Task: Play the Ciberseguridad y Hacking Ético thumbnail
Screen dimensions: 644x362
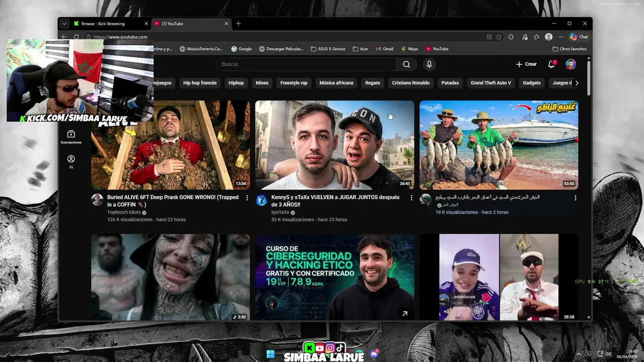Action: tap(335, 277)
